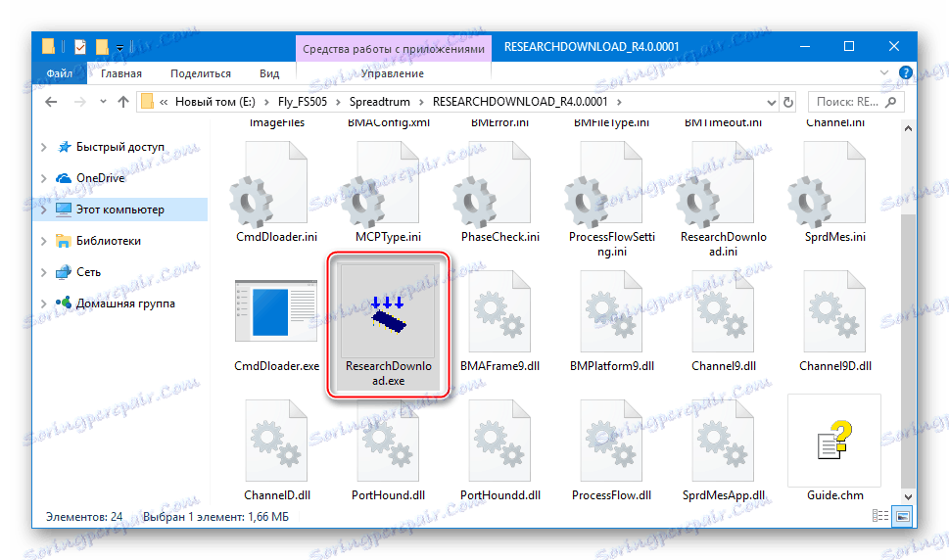Select the BMPlatform9.dll file icon
949x560 pixels.
pos(611,311)
